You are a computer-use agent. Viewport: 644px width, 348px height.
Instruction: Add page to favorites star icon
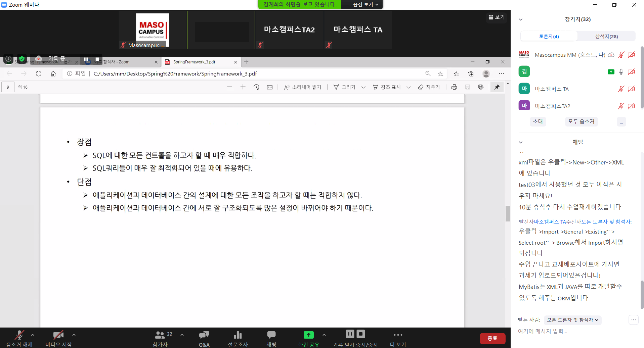[440, 73]
